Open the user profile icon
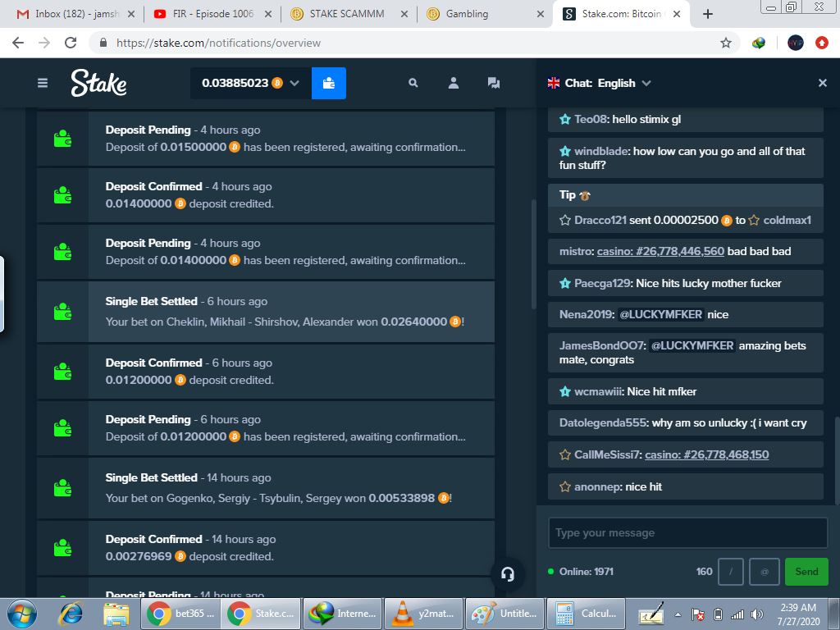 click(x=453, y=83)
